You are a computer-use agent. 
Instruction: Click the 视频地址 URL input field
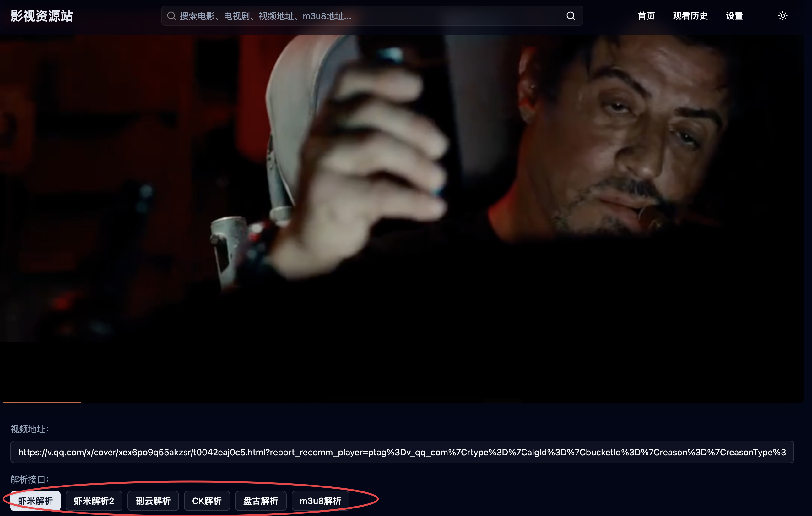pyautogui.click(x=402, y=452)
